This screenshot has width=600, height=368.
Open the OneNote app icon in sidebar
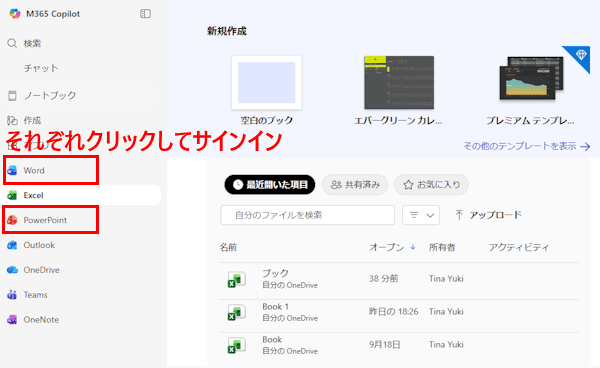coord(12,319)
